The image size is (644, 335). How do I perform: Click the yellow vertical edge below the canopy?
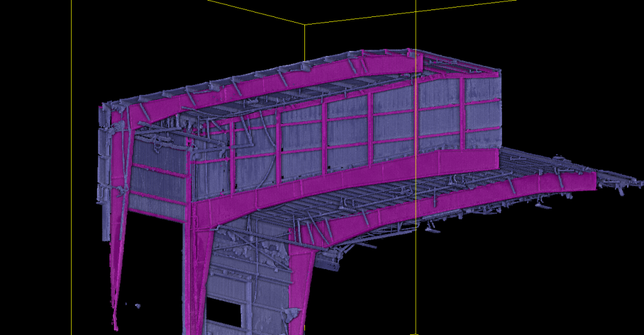click(x=416, y=283)
